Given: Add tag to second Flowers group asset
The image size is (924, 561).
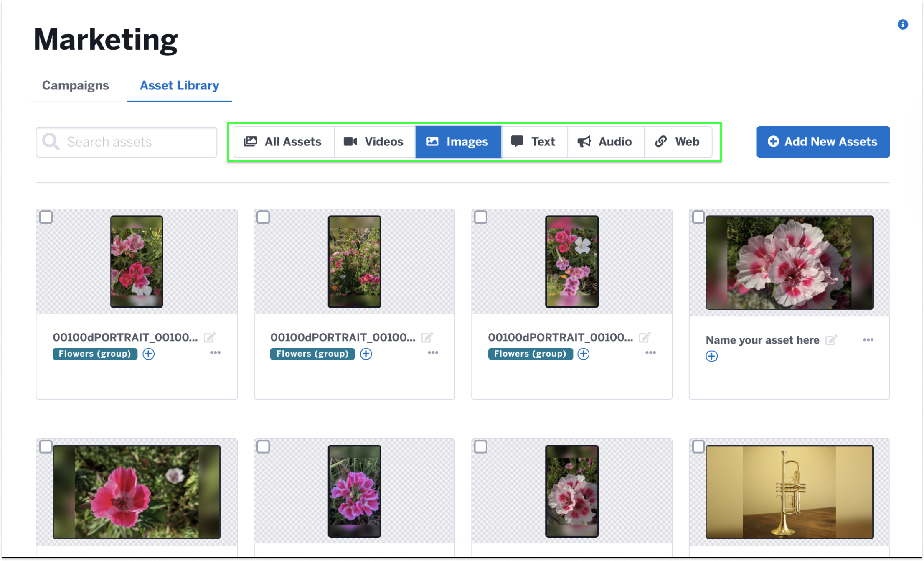Looking at the screenshot, I should pyautogui.click(x=366, y=354).
